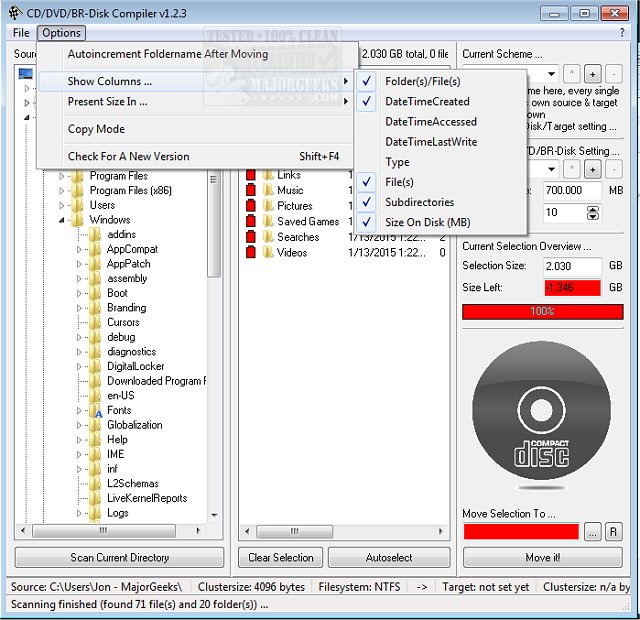
Task: Expand the Users folder
Action: pos(62,205)
